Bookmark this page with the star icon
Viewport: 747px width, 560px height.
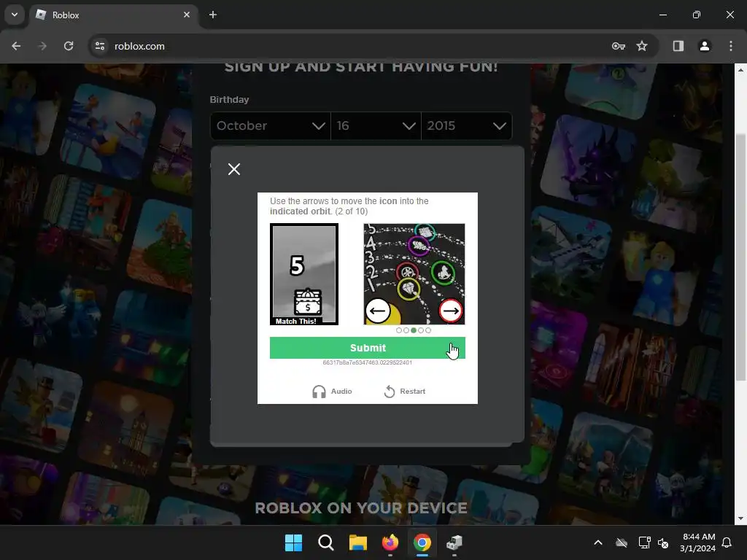point(642,46)
